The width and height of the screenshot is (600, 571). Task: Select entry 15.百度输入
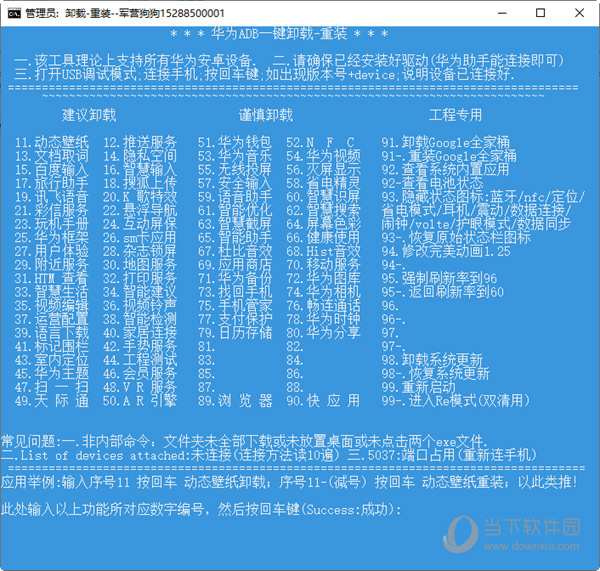pos(52,170)
